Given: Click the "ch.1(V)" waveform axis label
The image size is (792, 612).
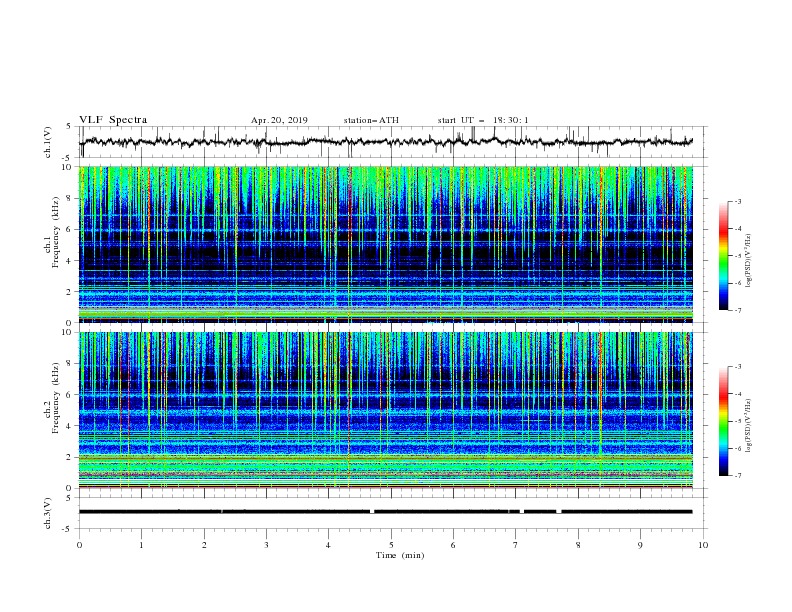Looking at the screenshot, I should pyautogui.click(x=48, y=142).
